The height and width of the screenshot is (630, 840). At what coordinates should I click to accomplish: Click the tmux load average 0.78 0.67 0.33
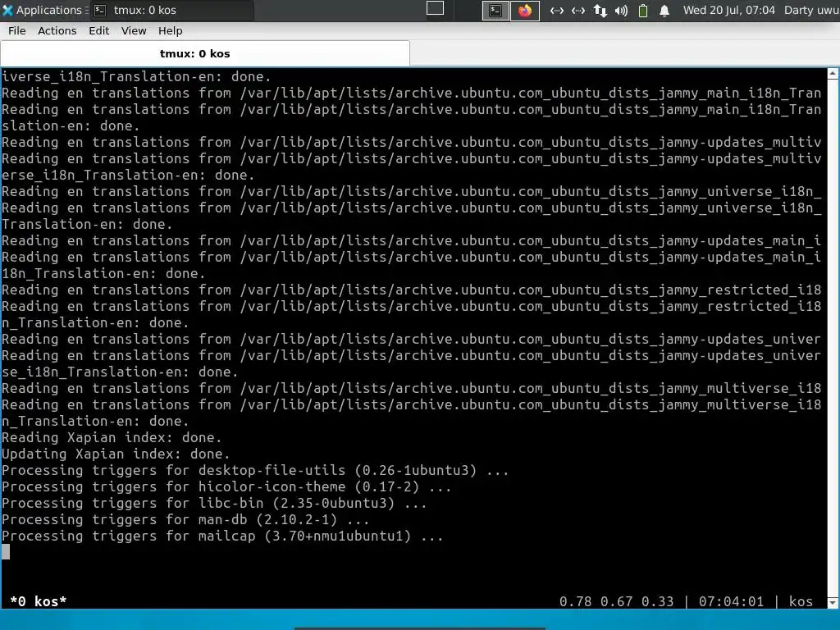(616, 601)
